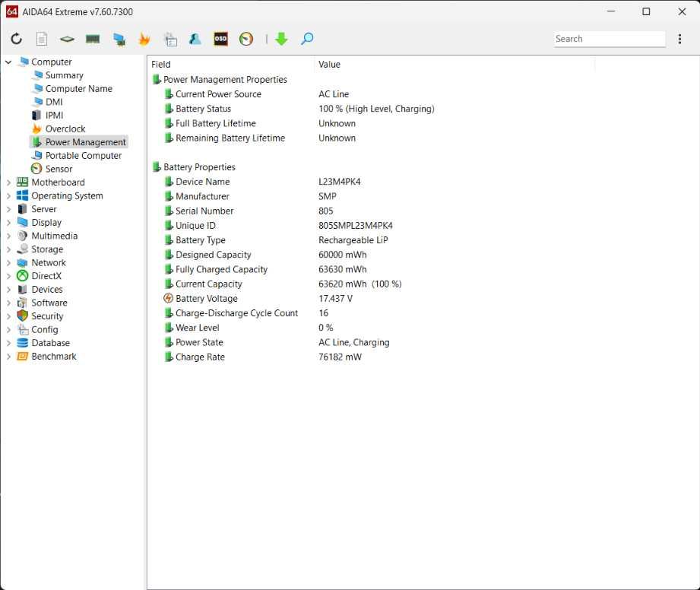The height and width of the screenshot is (590, 700).
Task: Open the OSD panel icon
Action: [x=220, y=39]
